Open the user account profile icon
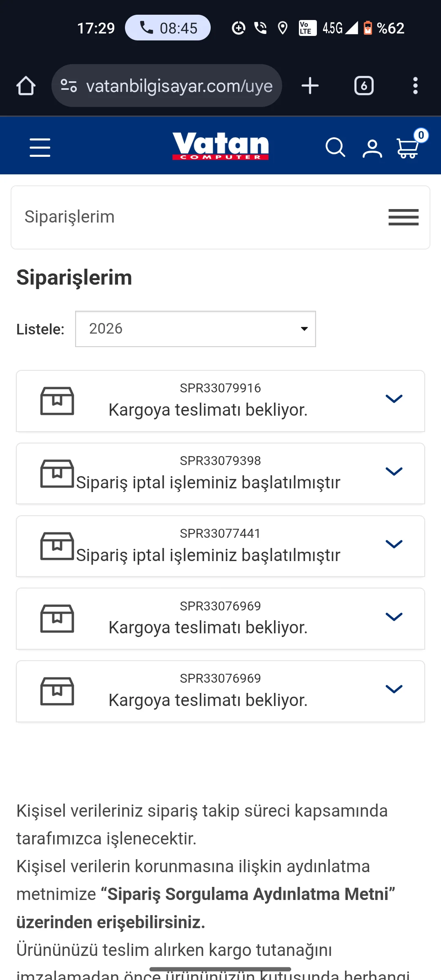The width and height of the screenshot is (441, 980). coord(372,148)
